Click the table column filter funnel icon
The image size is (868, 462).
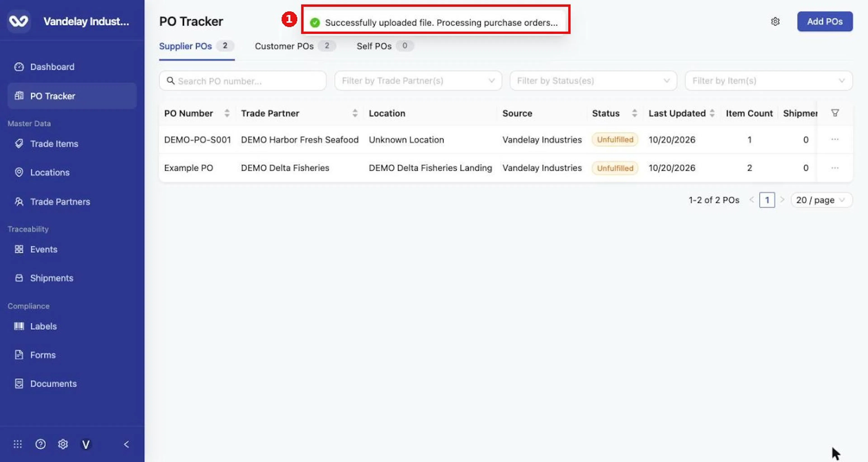[x=835, y=113]
